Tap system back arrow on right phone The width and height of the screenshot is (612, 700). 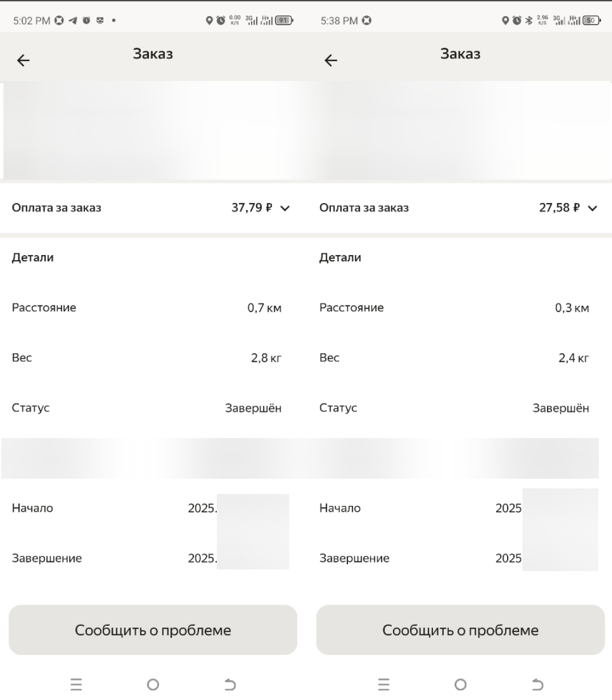coord(537,684)
